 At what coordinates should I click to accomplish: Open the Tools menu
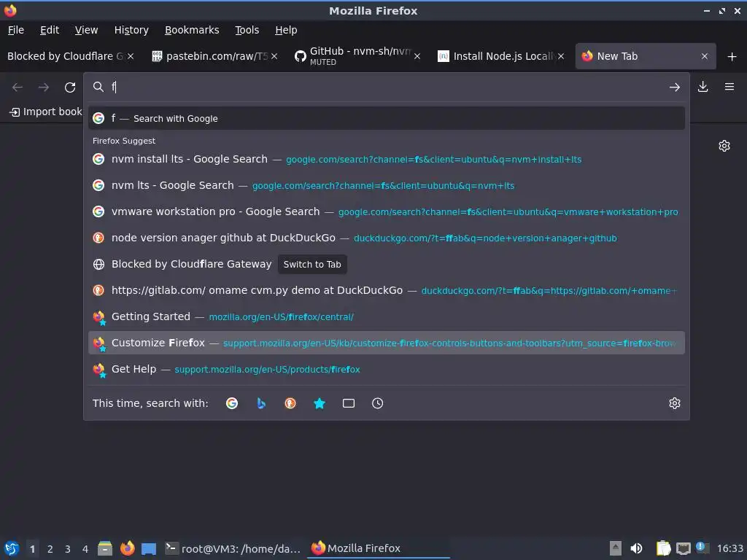247,30
